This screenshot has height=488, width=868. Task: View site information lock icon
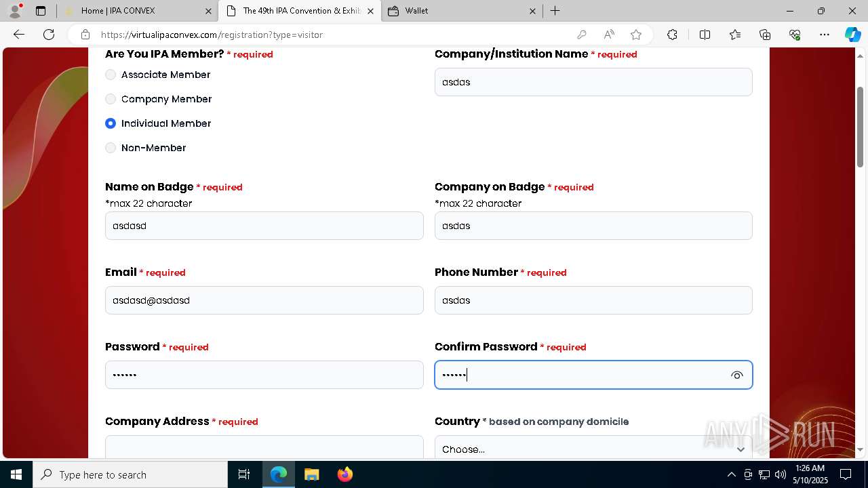pyautogui.click(x=85, y=35)
